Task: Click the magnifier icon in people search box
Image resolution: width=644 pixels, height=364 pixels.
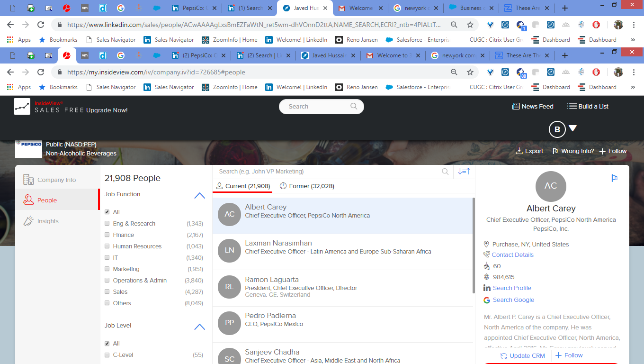Action: tap(445, 172)
